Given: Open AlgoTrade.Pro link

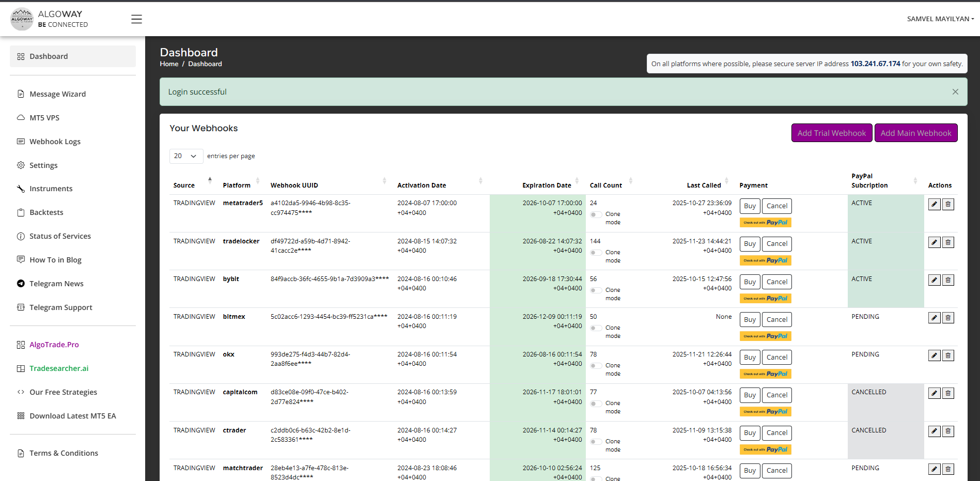Looking at the screenshot, I should click(73, 345).
